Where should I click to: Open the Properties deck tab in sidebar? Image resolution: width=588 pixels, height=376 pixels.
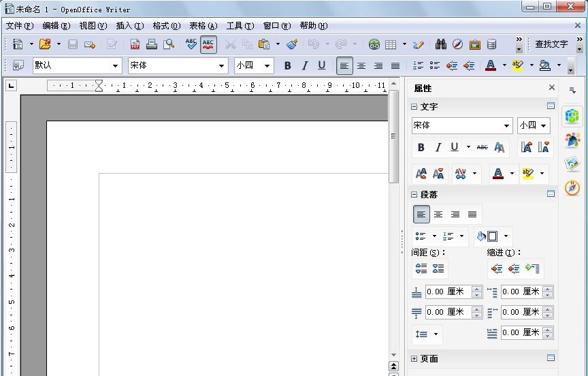(x=572, y=116)
